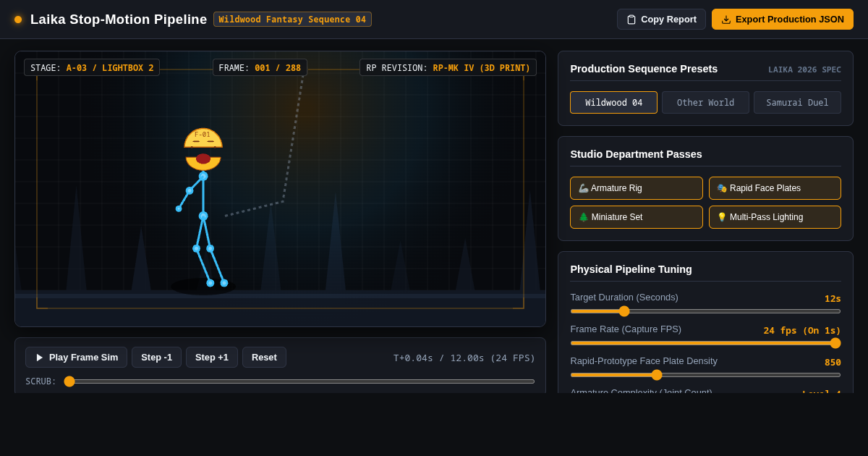This screenshot has width=868, height=456.
Task: Adjust the Face Plate Density slider
Action: click(705, 375)
